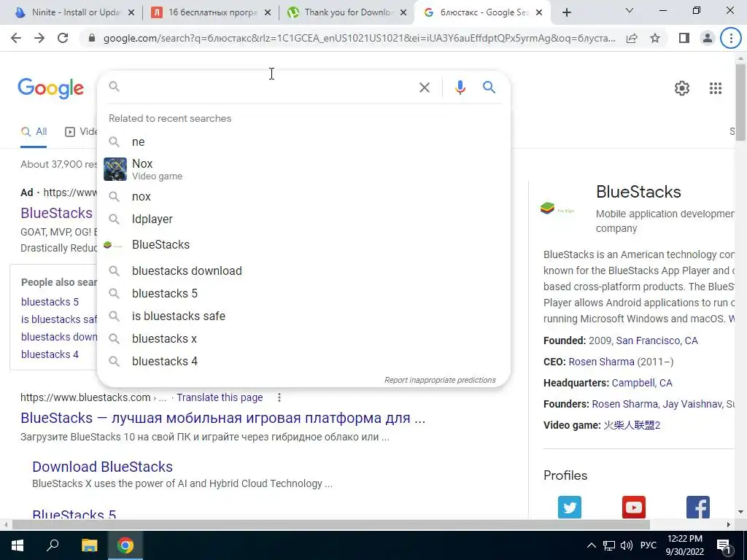Click the horizontal page scrollbar
The width and height of the screenshot is (747, 560).
330,524
